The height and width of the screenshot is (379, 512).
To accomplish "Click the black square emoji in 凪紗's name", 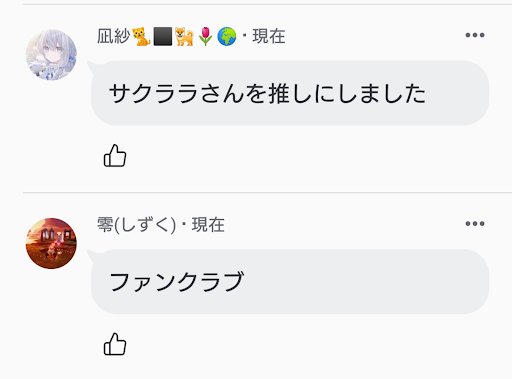I will click(163, 36).
